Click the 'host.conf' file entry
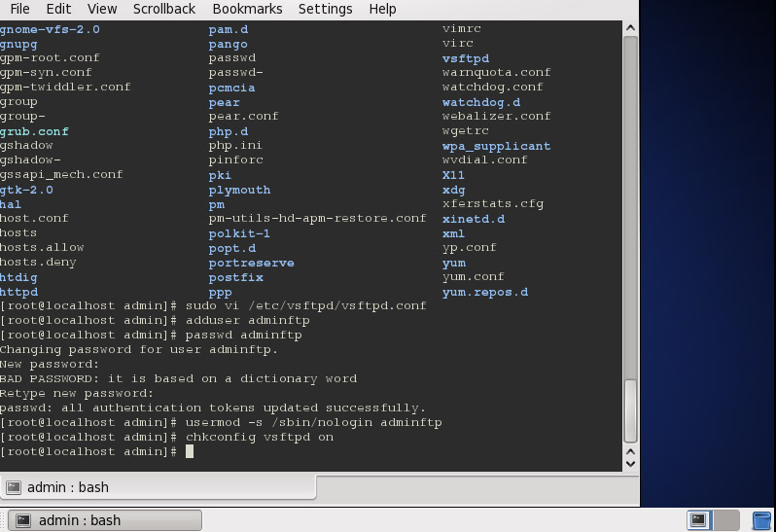The image size is (776, 532). click(34, 218)
